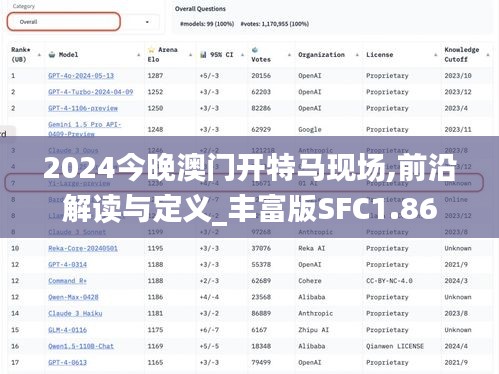Open the Qwen-Max-0428 model link

click(73, 297)
